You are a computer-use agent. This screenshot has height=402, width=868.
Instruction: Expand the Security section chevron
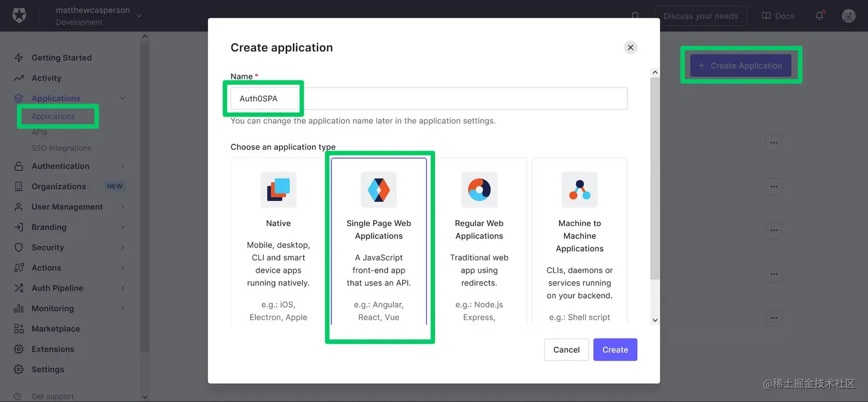coord(123,248)
